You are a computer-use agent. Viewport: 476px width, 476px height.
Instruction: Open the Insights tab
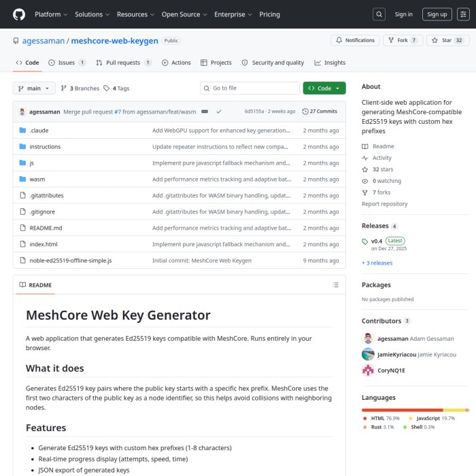coord(330,63)
